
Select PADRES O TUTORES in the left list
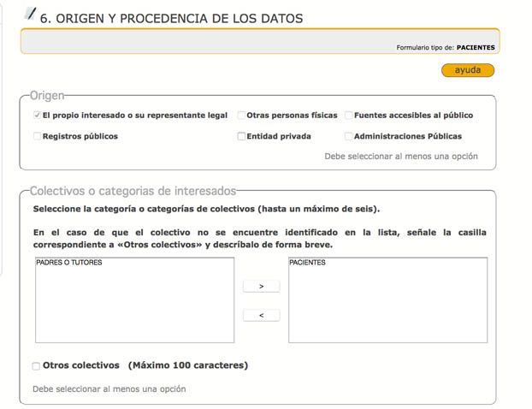tap(69, 263)
